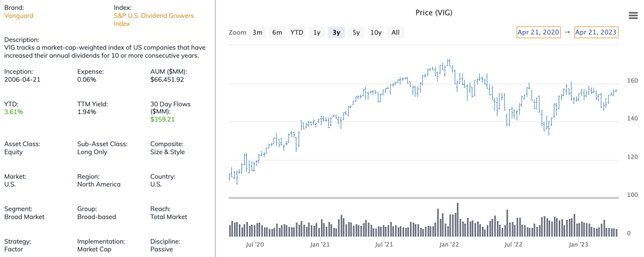The height and width of the screenshot is (257, 644).
Task: Open S&P U.S. Dividend Growers Index link
Action: pyautogui.click(x=150, y=19)
